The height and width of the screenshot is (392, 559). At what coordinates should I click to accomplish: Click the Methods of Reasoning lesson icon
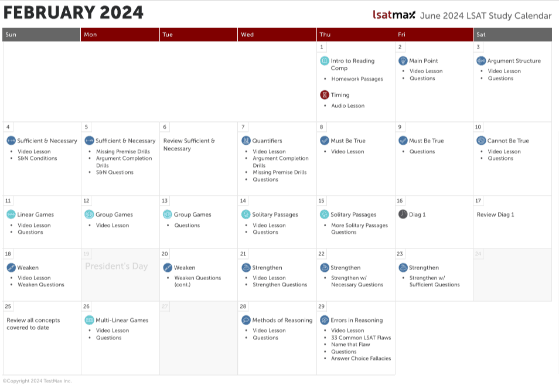pos(246,321)
